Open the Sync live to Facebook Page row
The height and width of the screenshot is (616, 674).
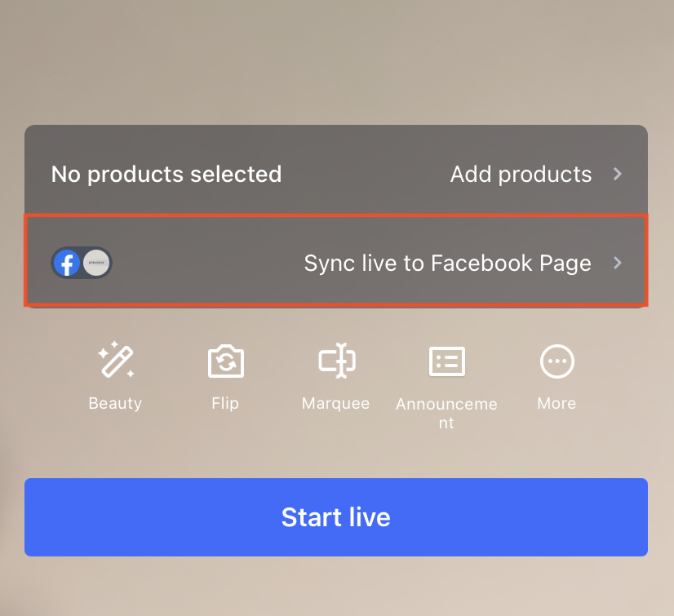pos(336,263)
